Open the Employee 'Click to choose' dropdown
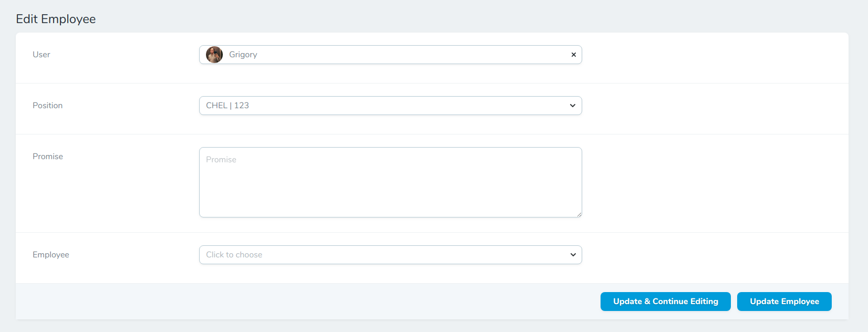The height and width of the screenshot is (332, 868). 390,255
